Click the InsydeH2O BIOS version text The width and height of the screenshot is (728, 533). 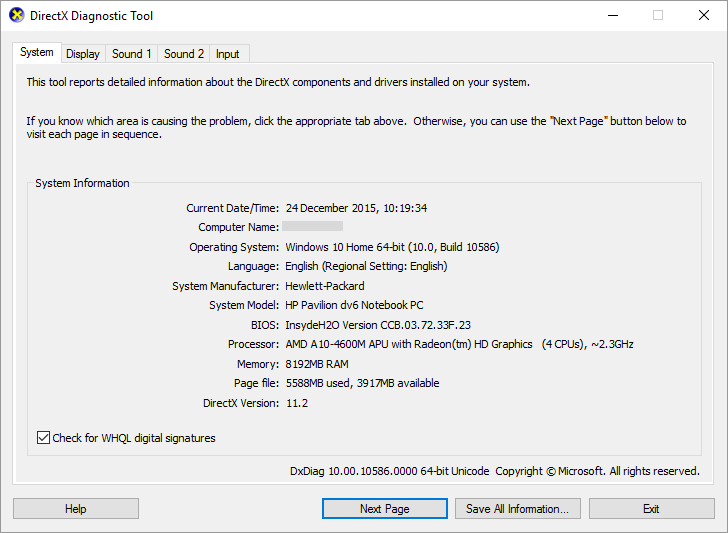tap(378, 325)
